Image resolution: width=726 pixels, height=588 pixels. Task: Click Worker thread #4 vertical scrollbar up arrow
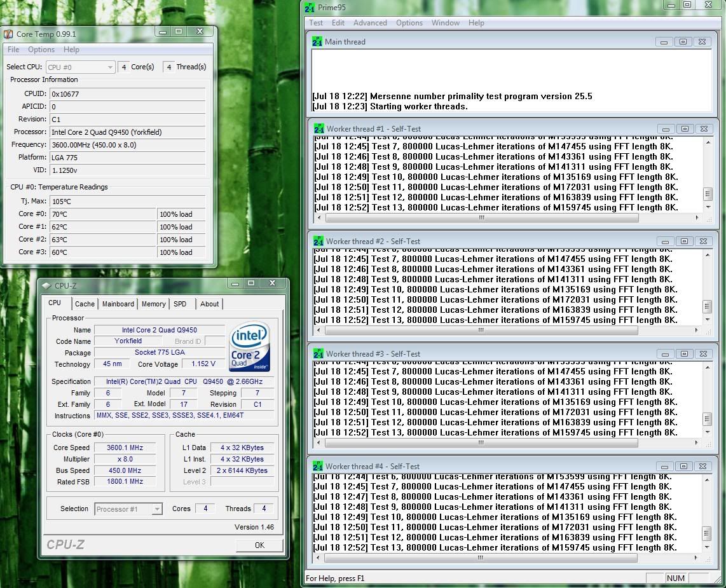coord(706,480)
